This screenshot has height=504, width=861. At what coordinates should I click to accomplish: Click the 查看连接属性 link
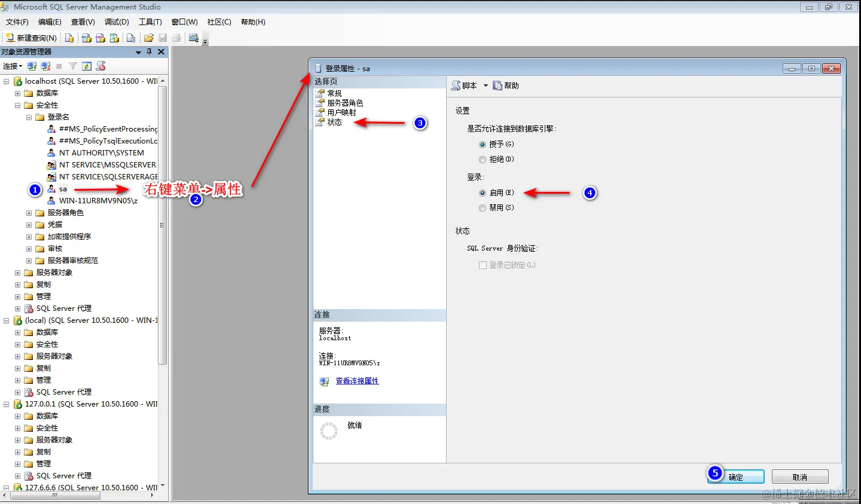(x=357, y=381)
